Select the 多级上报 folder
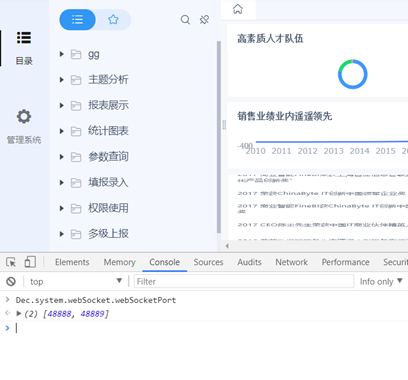The height and width of the screenshot is (380, 408). pyautogui.click(x=108, y=234)
